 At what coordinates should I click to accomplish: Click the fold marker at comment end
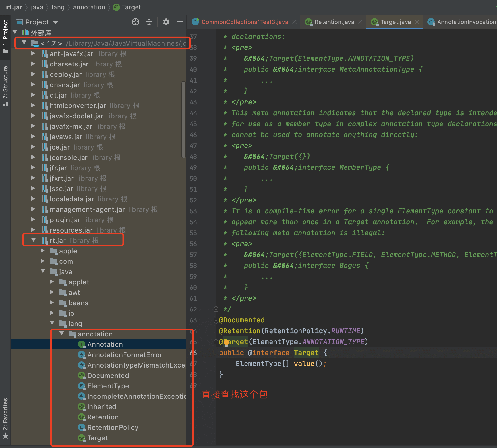click(x=216, y=309)
